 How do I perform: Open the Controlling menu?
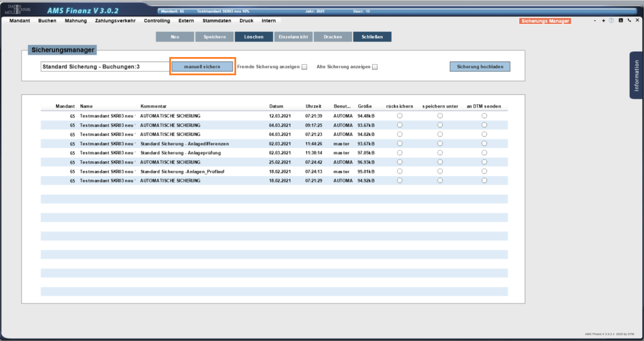[157, 21]
